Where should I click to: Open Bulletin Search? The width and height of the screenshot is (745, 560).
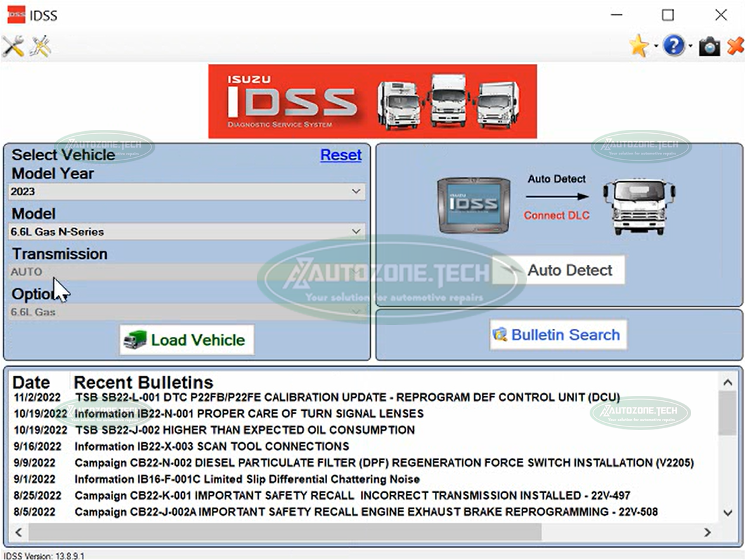coord(558,334)
